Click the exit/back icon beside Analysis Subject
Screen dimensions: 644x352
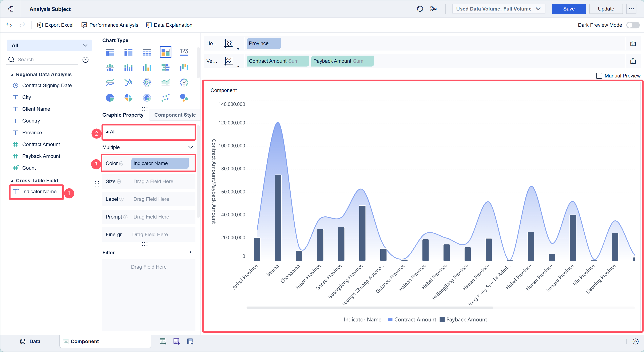click(x=11, y=9)
